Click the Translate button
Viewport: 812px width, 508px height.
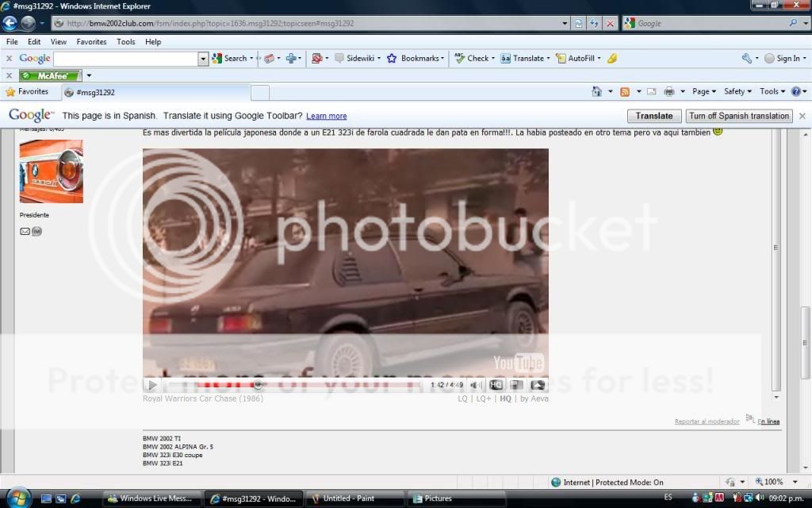tap(654, 116)
